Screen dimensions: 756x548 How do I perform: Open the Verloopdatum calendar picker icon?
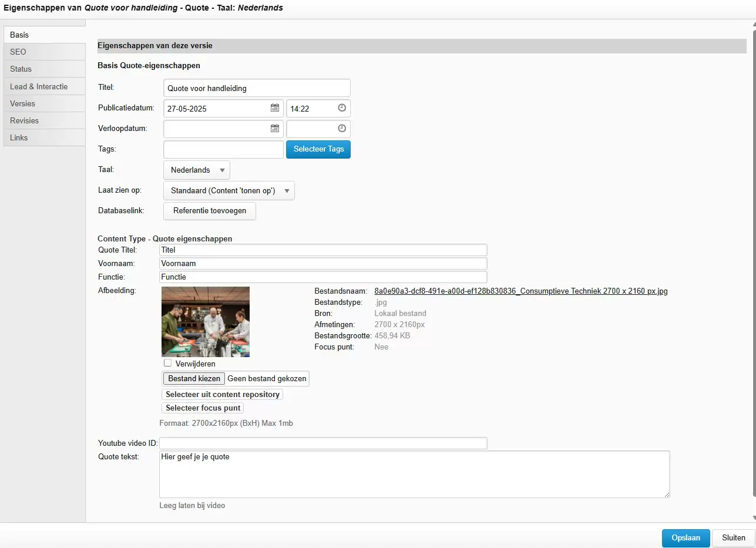[x=275, y=128]
